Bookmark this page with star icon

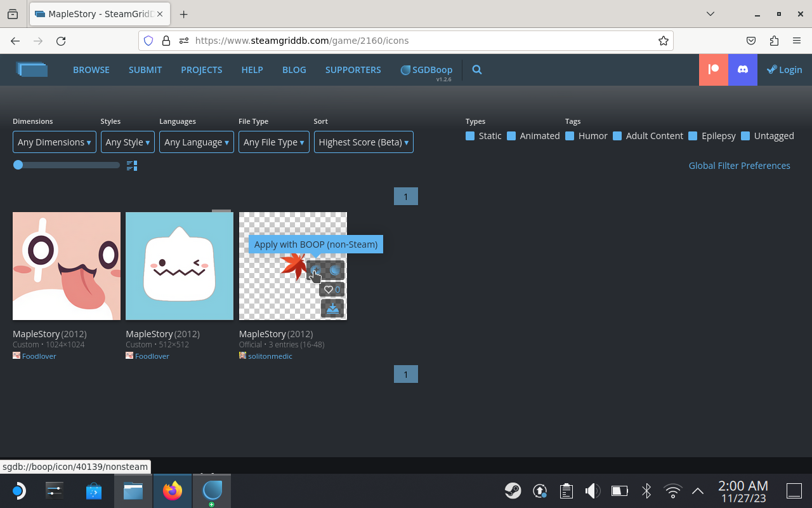pos(664,41)
